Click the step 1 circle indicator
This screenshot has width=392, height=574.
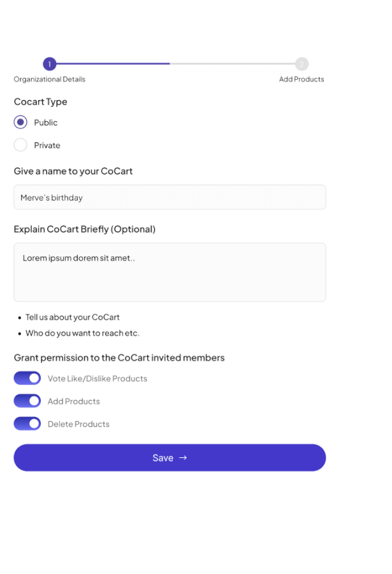click(50, 64)
